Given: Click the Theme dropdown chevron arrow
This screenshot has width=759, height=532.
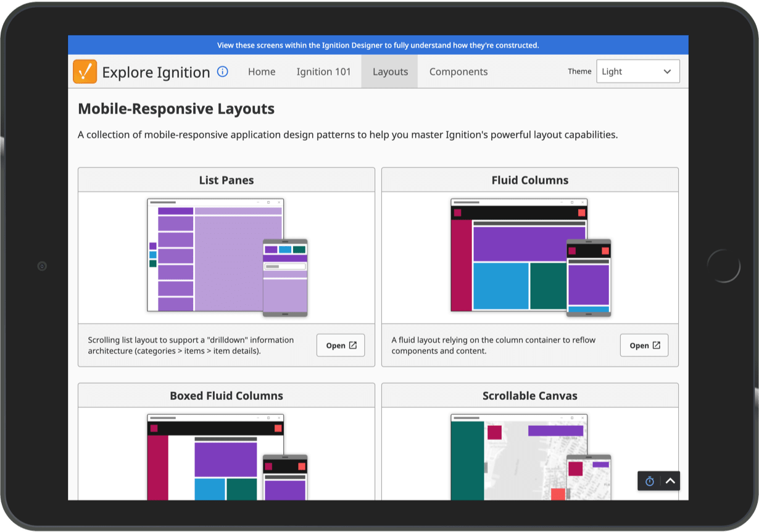Looking at the screenshot, I should [x=667, y=72].
